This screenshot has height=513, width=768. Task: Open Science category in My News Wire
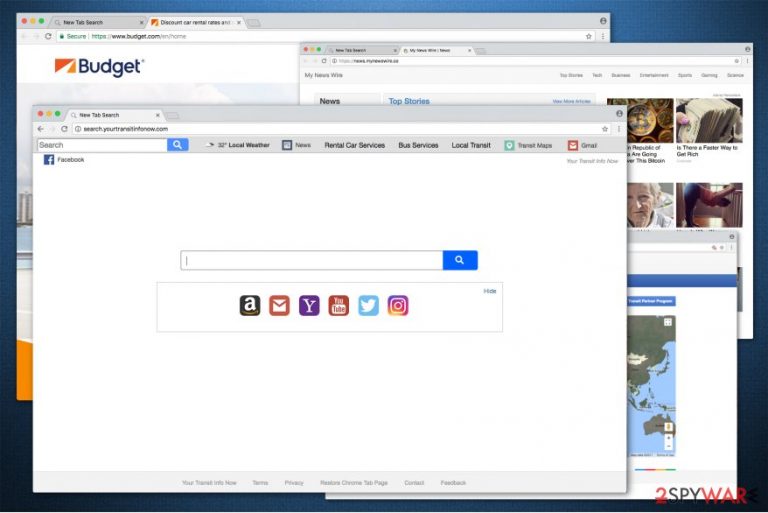coord(735,75)
